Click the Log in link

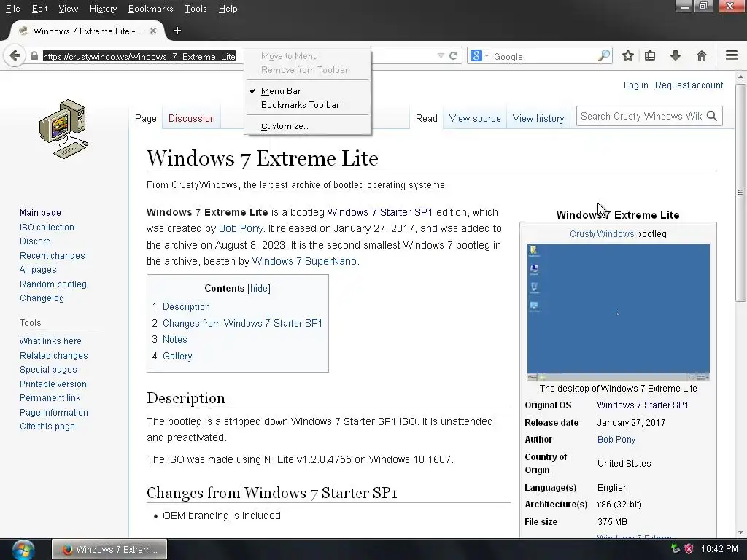[636, 85]
